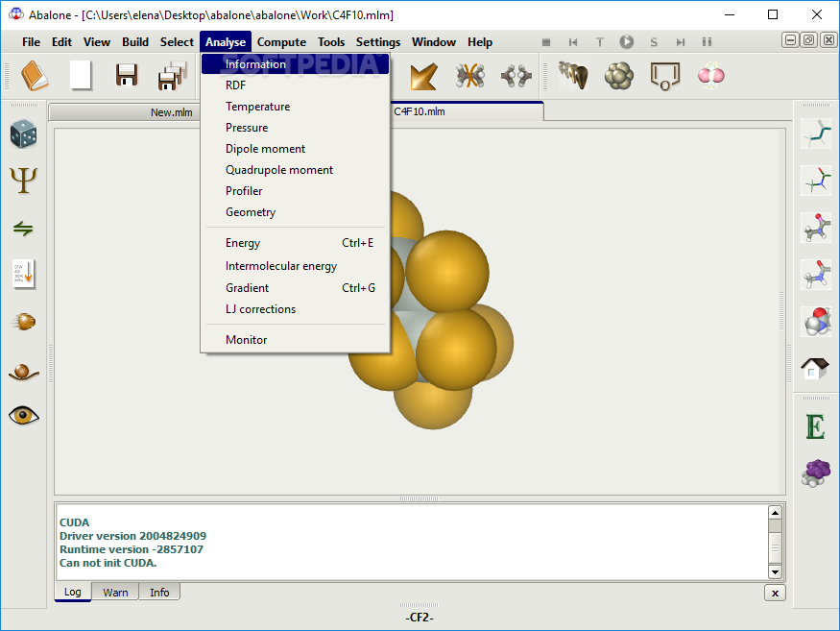Click the green E energy icon

(815, 427)
